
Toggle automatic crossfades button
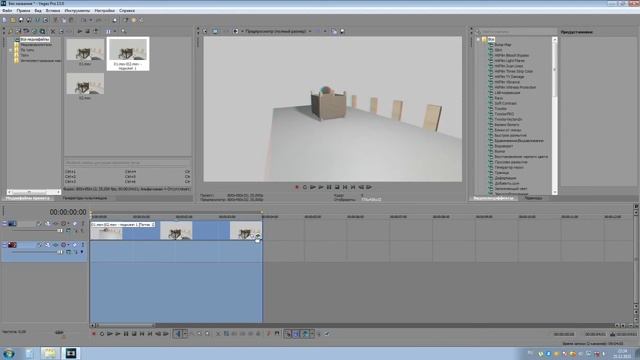[x=296, y=334]
